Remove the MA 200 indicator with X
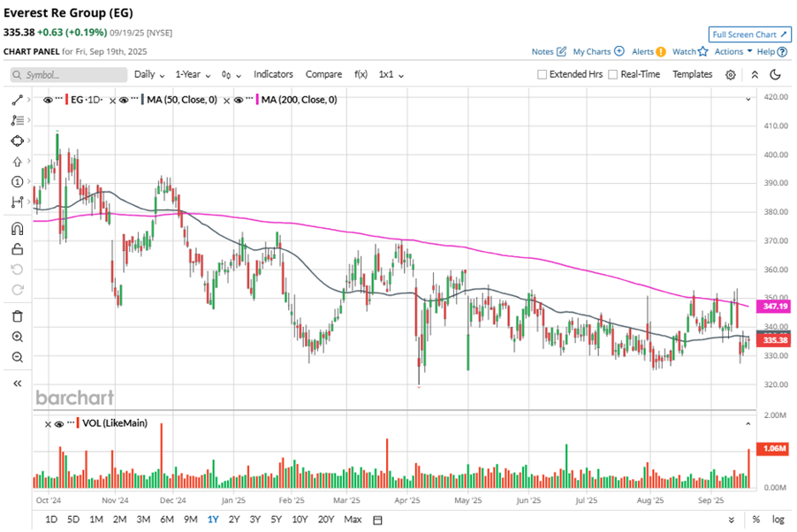The height and width of the screenshot is (532, 797). tap(227, 101)
